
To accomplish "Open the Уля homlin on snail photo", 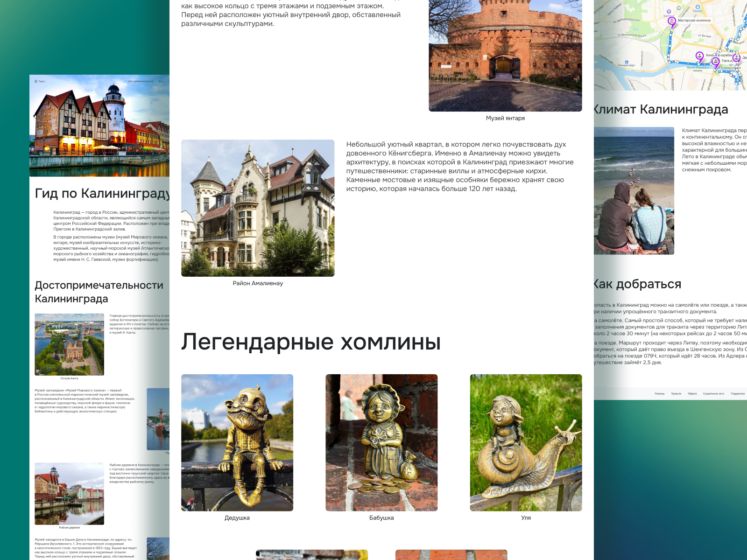I will pos(526,442).
